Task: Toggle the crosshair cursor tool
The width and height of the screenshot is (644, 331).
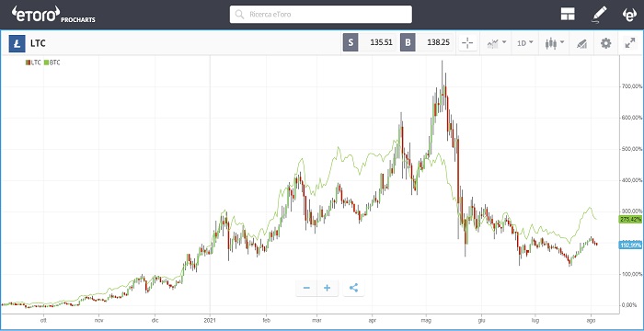Action: [467, 42]
